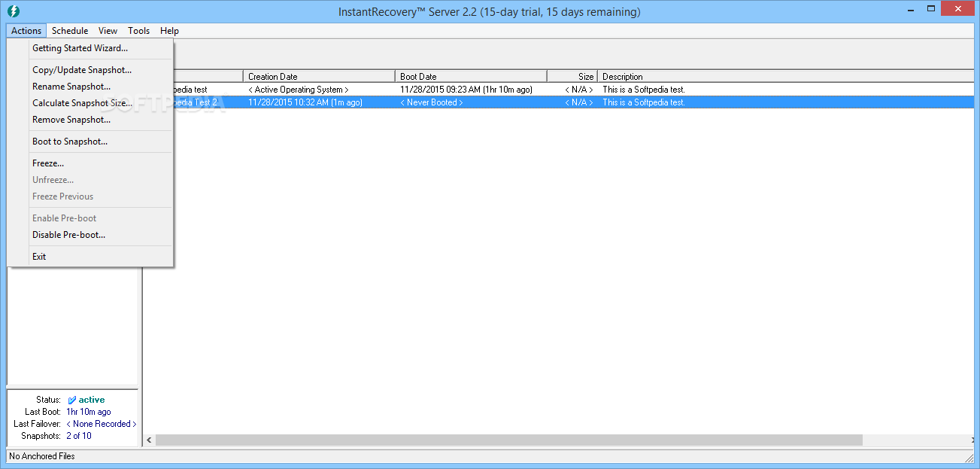Screen dimensions: 980x469
Task: Open the Help menu
Action: [169, 31]
